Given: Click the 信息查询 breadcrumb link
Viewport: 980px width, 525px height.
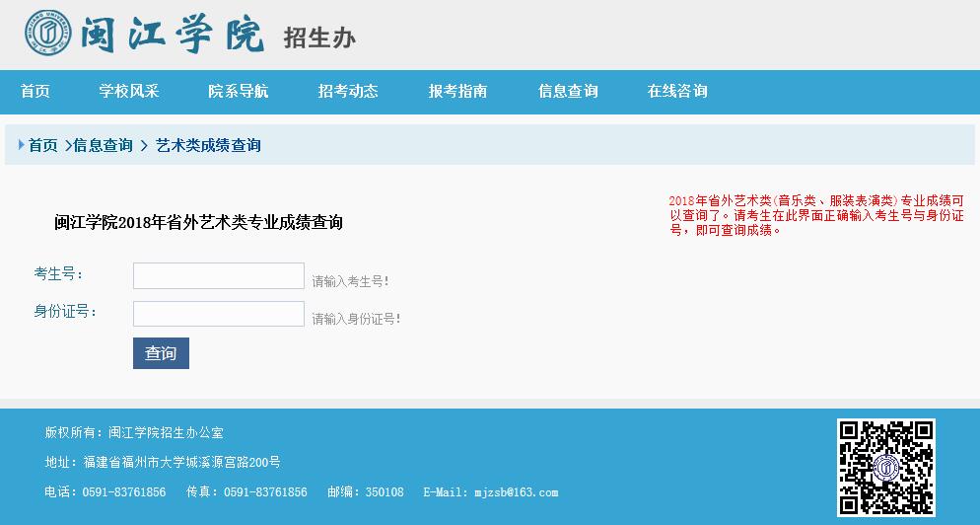Looking at the screenshot, I should (x=104, y=146).
